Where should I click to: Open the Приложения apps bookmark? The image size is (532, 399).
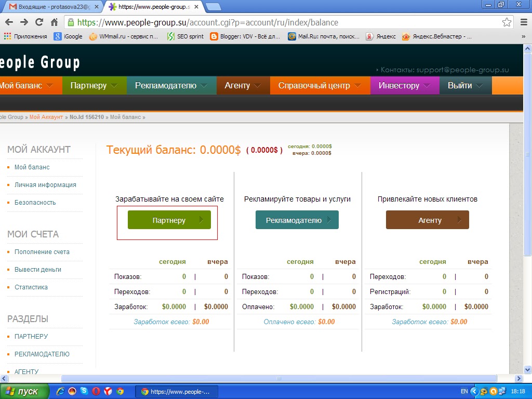pyautogui.click(x=25, y=36)
